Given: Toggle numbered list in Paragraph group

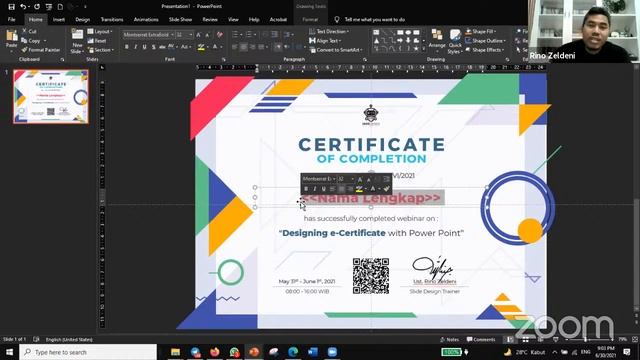Looking at the screenshot, I should tap(249, 35).
